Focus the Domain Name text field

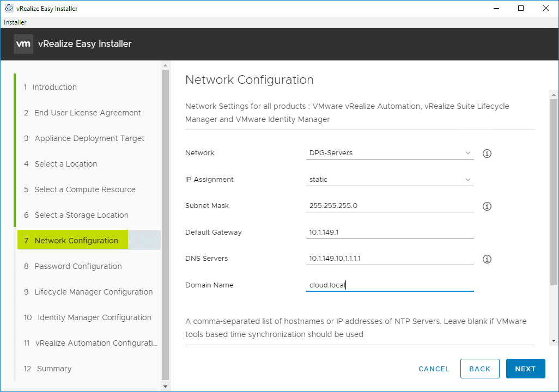[x=390, y=285]
